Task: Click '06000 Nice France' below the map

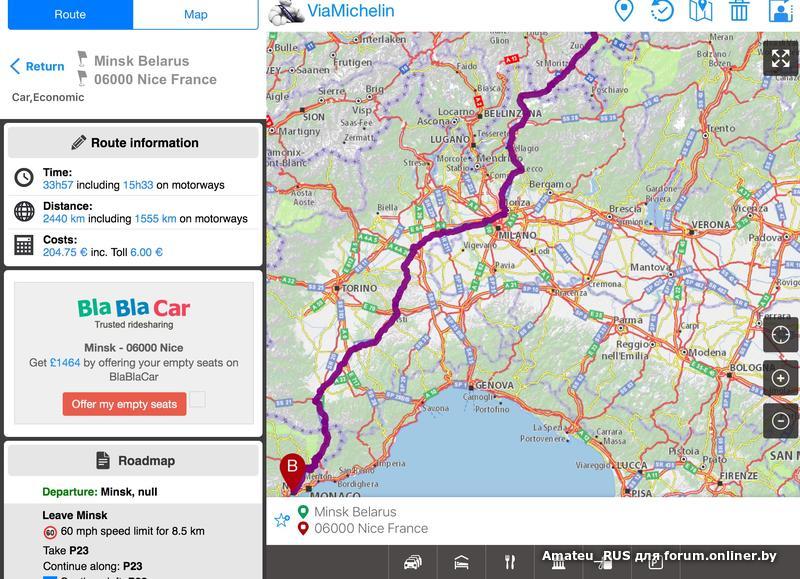Action: coord(371,528)
